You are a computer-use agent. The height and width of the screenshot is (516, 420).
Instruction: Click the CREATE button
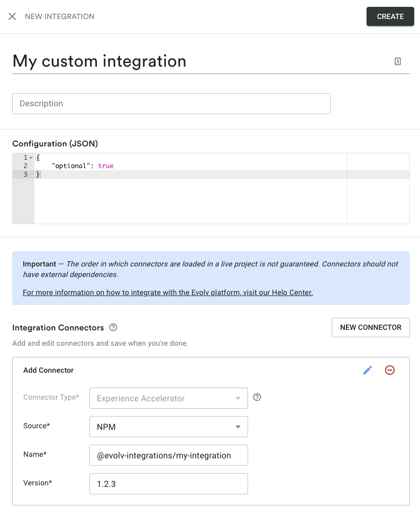click(390, 16)
